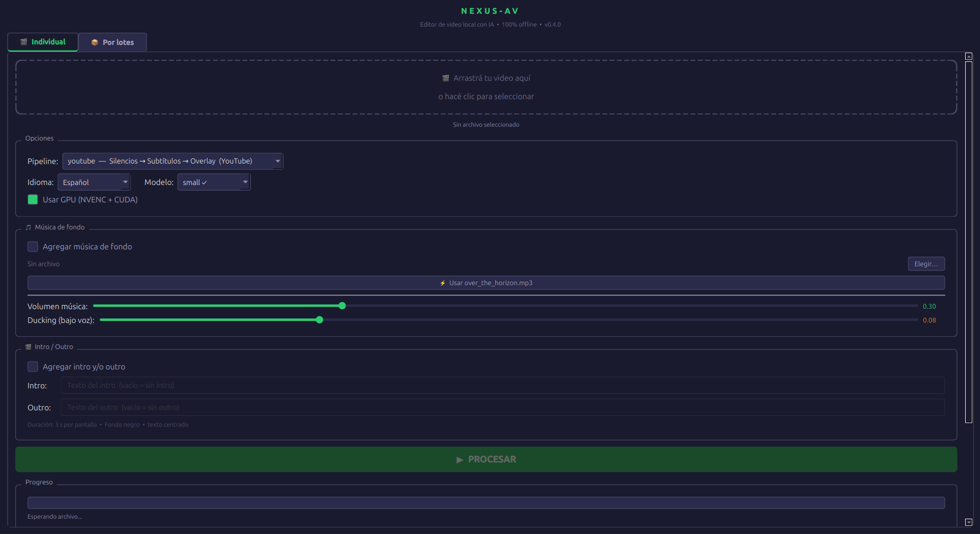This screenshot has height=534, width=980.
Task: Click the 0.30 volume value
Action: point(929,307)
